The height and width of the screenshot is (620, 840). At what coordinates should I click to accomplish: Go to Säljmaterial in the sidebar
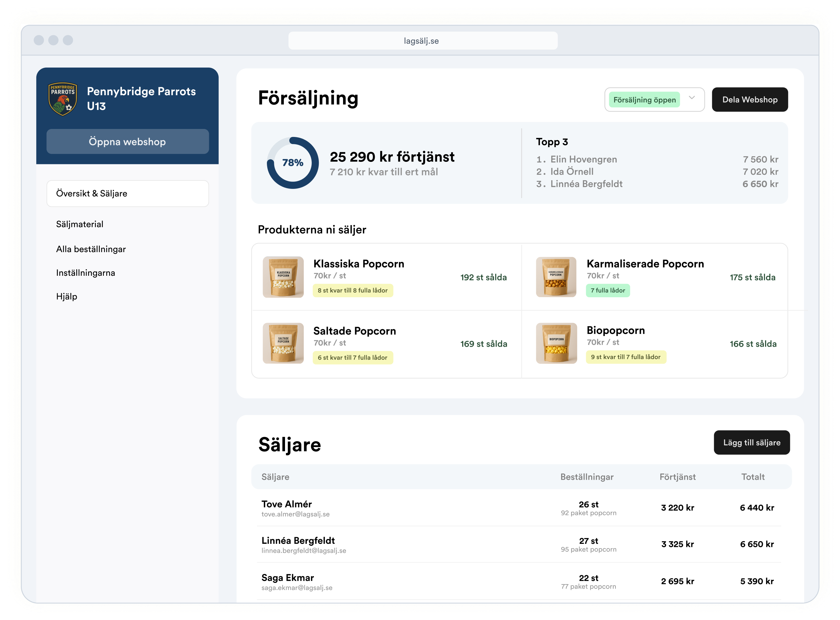(x=80, y=224)
